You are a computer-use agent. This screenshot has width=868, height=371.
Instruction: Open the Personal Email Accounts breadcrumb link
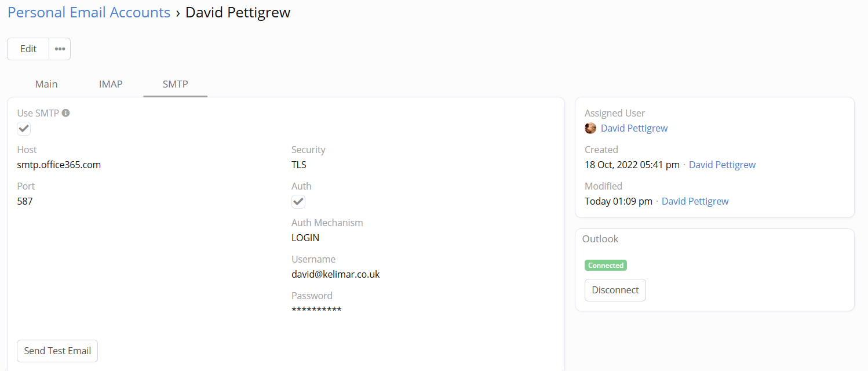click(x=89, y=12)
